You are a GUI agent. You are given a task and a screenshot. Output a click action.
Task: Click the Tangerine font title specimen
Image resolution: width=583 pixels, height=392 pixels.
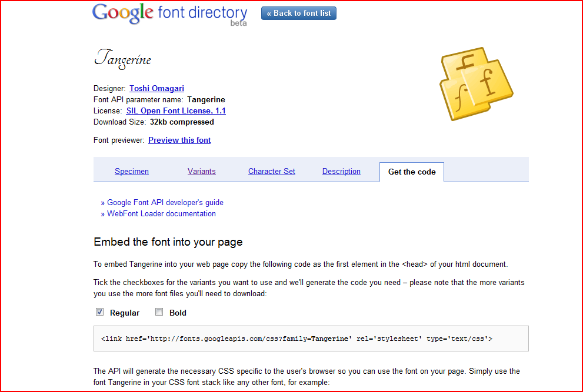point(122,59)
